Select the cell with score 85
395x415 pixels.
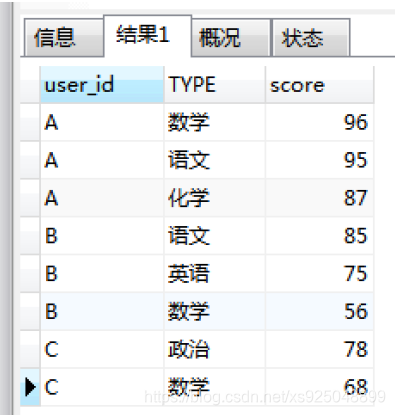click(320, 236)
